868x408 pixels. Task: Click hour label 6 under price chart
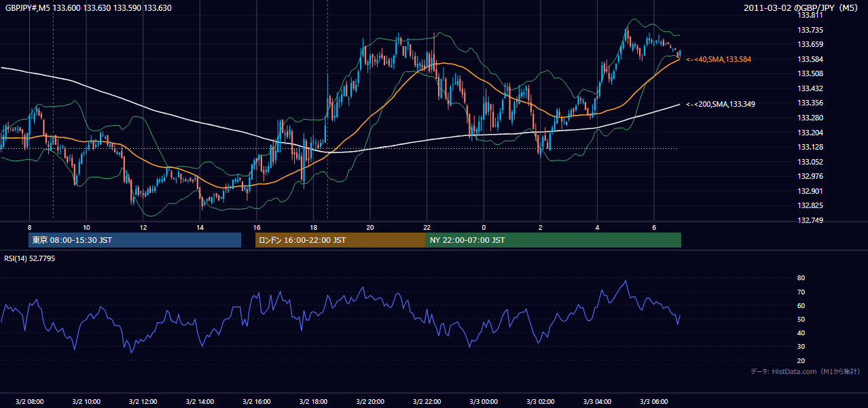click(x=654, y=227)
